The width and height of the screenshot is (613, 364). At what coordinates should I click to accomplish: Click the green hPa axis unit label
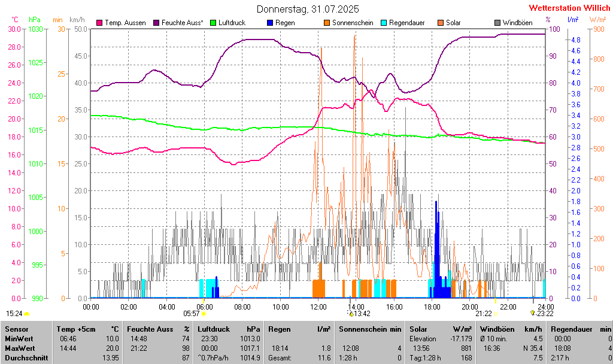click(34, 20)
